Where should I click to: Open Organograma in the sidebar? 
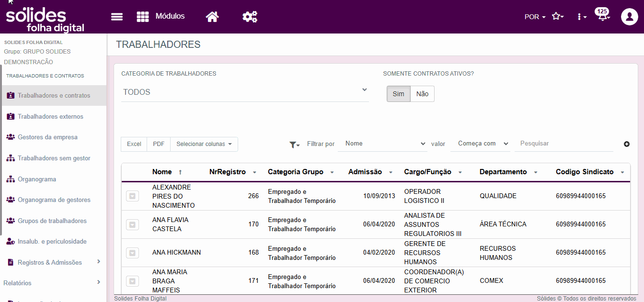[37, 179]
